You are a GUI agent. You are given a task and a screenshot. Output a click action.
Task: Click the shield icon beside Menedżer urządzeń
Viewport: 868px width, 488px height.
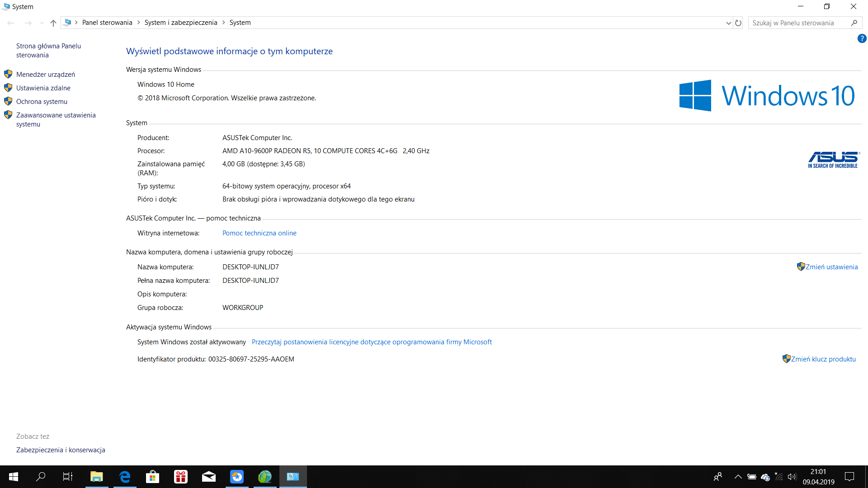coord(8,74)
